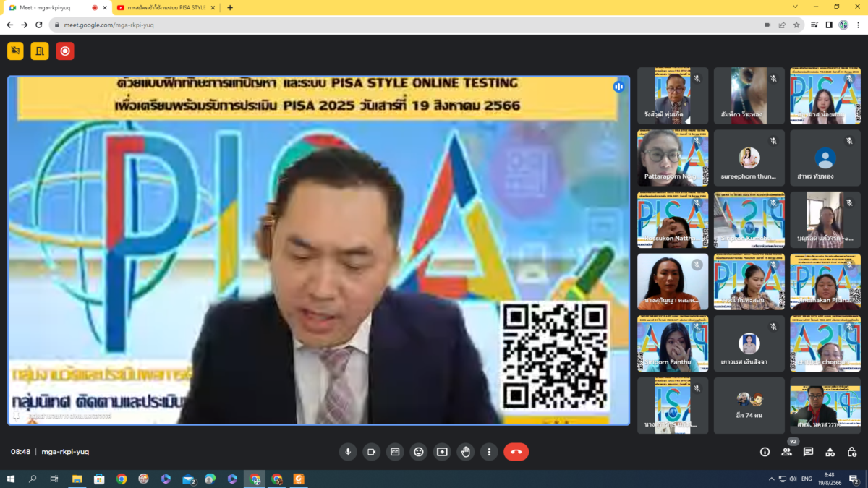Share this page using address bar icon
868x488 pixels.
point(782,25)
